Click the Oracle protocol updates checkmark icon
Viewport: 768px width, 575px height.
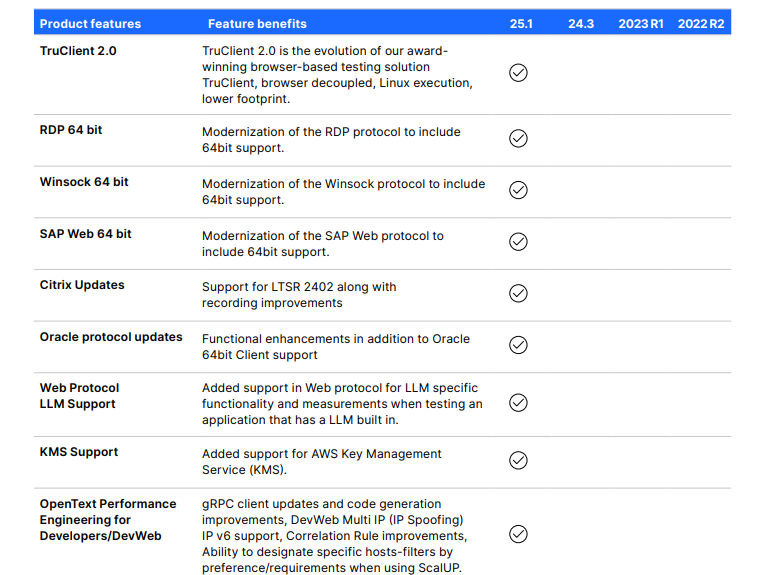coord(518,345)
